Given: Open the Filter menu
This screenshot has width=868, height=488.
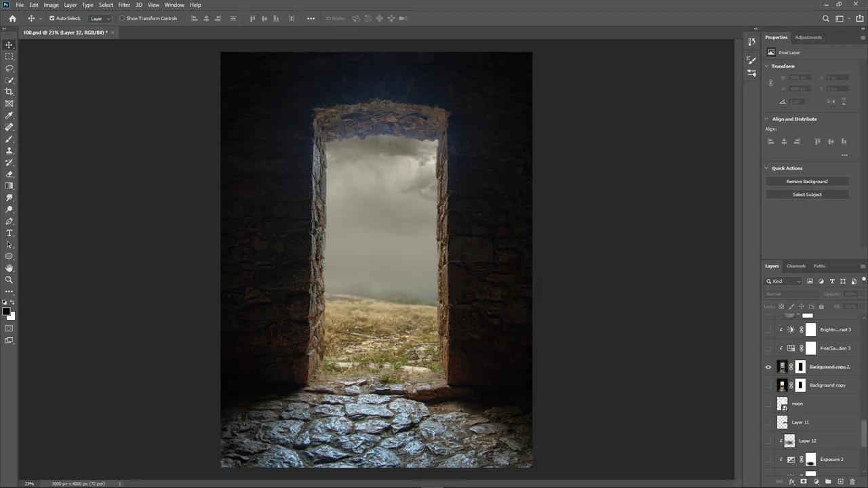Looking at the screenshot, I should pos(124,5).
